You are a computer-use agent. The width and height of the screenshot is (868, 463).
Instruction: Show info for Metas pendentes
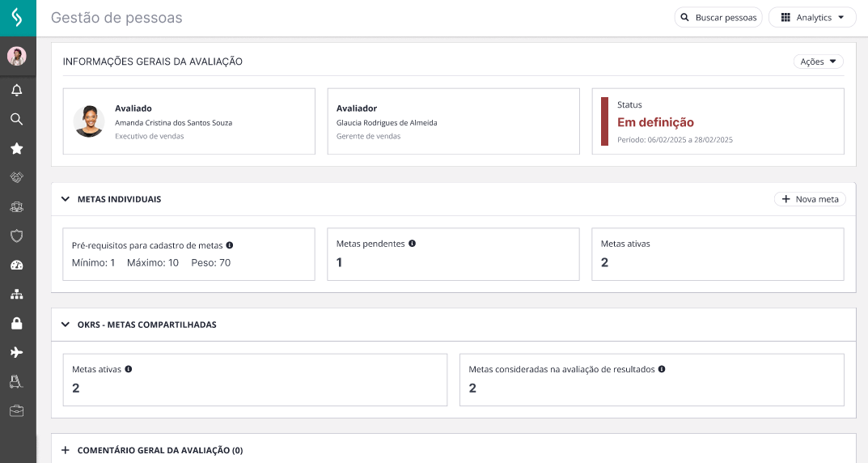point(412,243)
